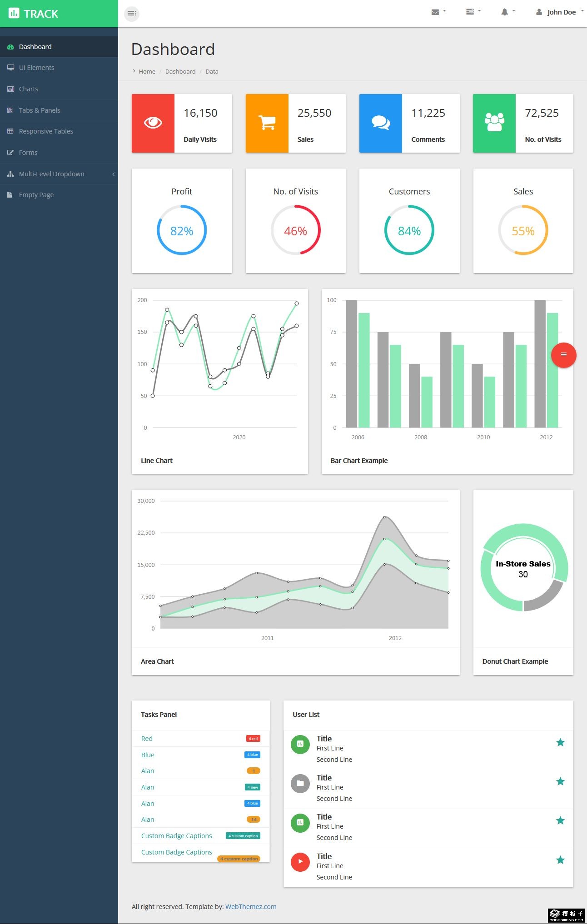This screenshot has height=924, width=587.
Task: Click the orange shopping cart Sales icon
Action: (267, 123)
